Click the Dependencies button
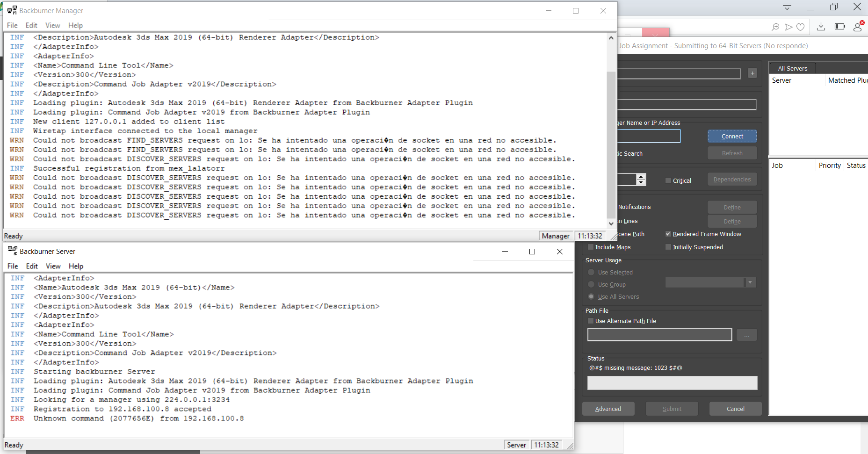Viewport: 868px width, 454px height. pyautogui.click(x=732, y=179)
